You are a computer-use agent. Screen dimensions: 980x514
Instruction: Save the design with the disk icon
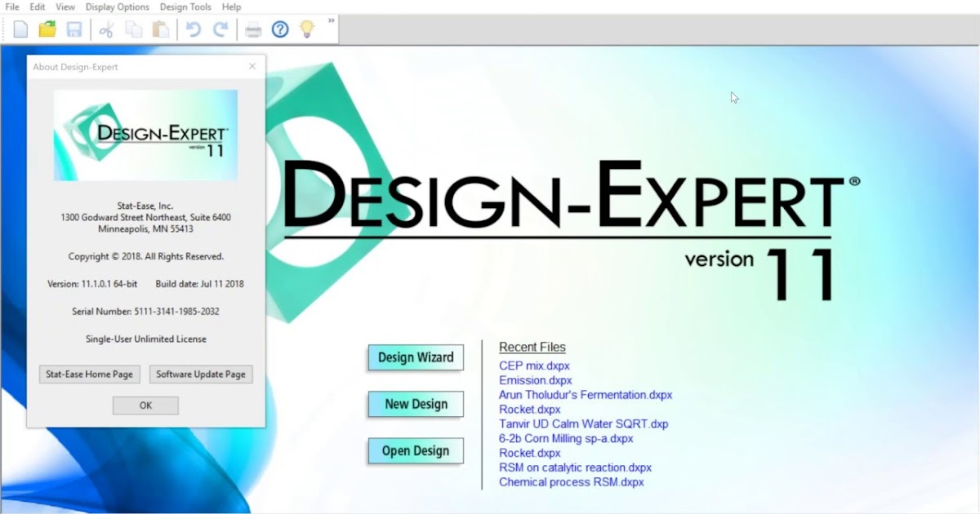pyautogui.click(x=74, y=29)
